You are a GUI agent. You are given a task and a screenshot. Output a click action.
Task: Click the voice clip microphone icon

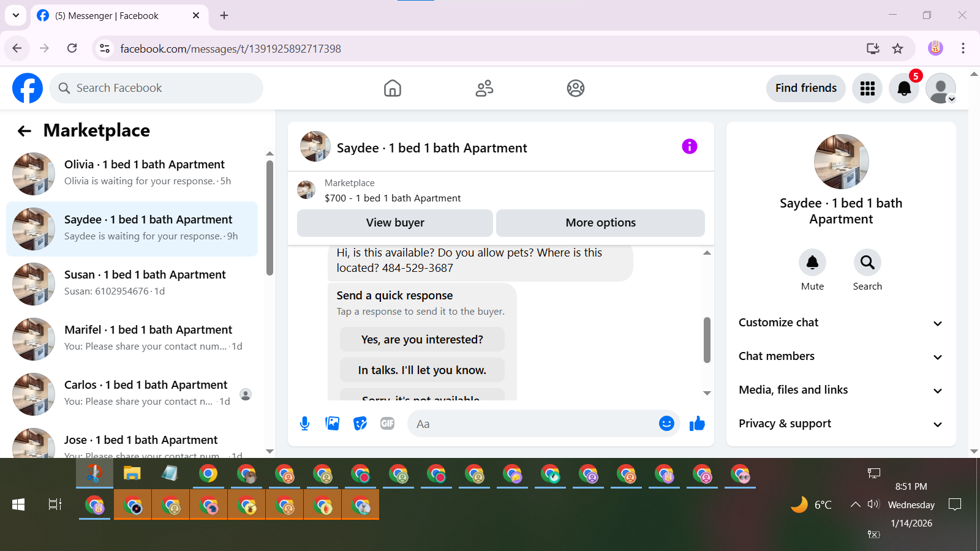pos(304,424)
